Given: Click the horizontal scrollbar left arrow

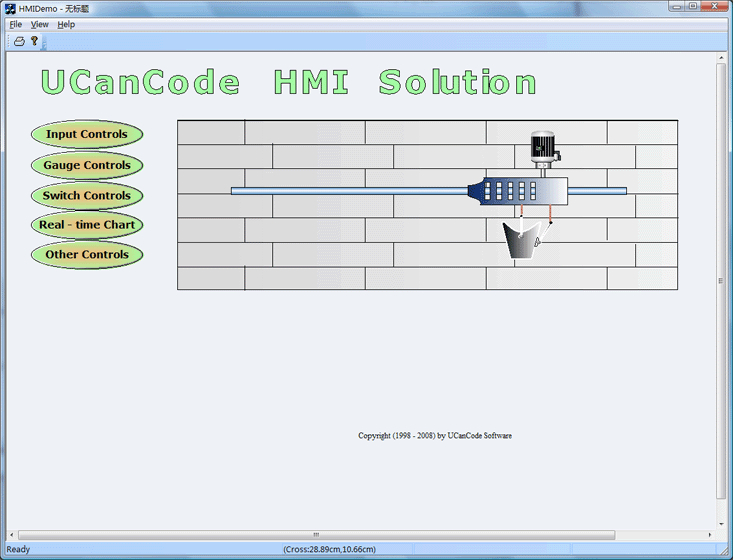Looking at the screenshot, I should [x=12, y=535].
